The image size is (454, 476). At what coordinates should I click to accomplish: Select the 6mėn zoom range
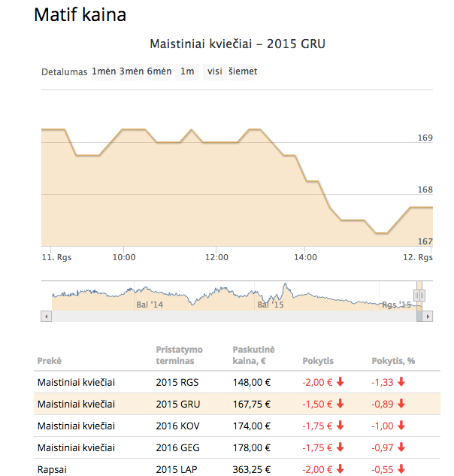tap(159, 72)
